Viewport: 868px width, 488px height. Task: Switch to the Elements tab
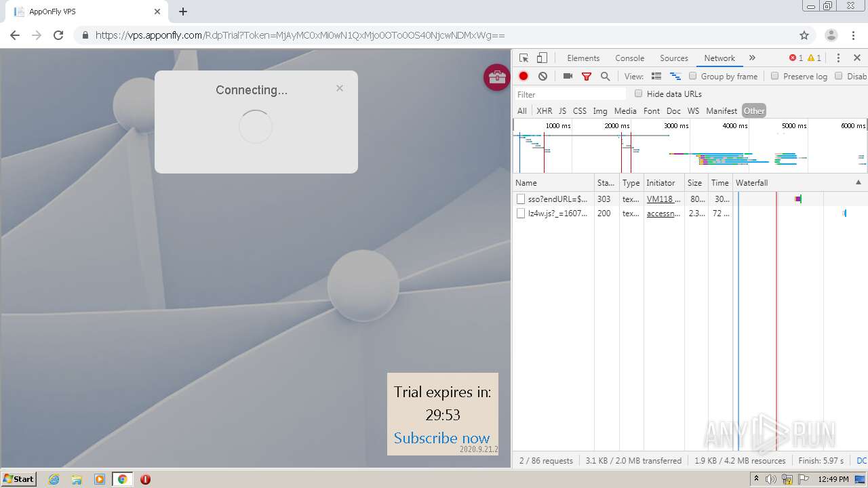583,58
